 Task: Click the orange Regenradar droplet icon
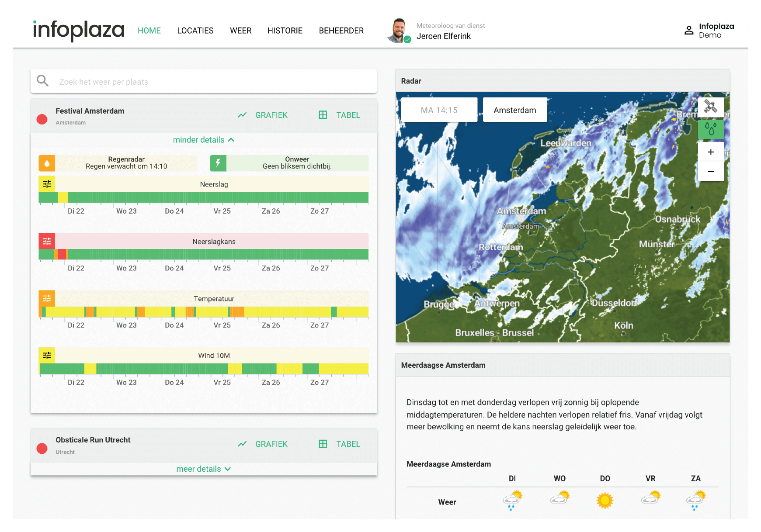(x=47, y=163)
